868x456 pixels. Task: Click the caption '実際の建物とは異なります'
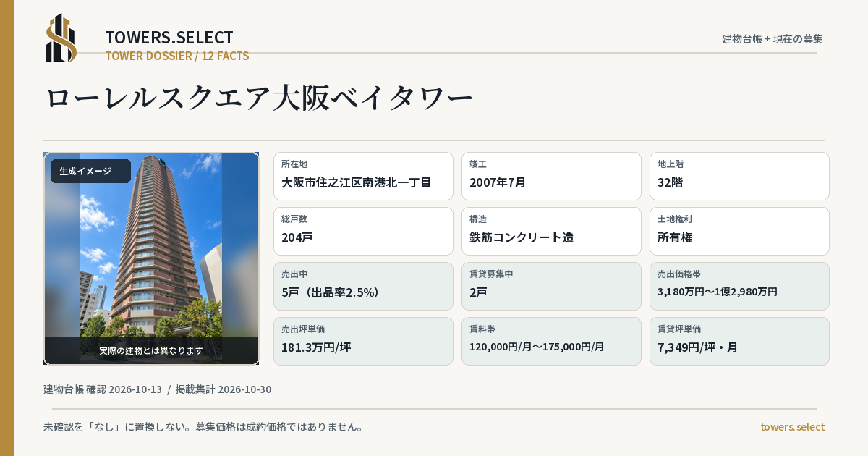151,350
